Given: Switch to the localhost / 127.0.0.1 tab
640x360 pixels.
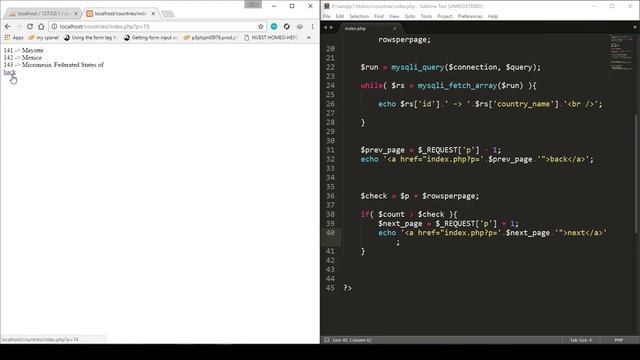Looking at the screenshot, I should coord(42,13).
